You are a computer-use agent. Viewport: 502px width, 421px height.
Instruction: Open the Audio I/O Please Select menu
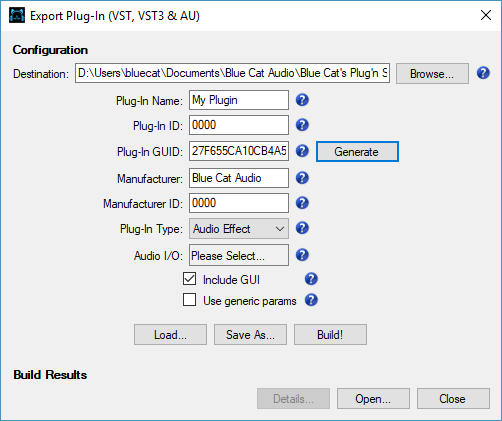click(239, 255)
